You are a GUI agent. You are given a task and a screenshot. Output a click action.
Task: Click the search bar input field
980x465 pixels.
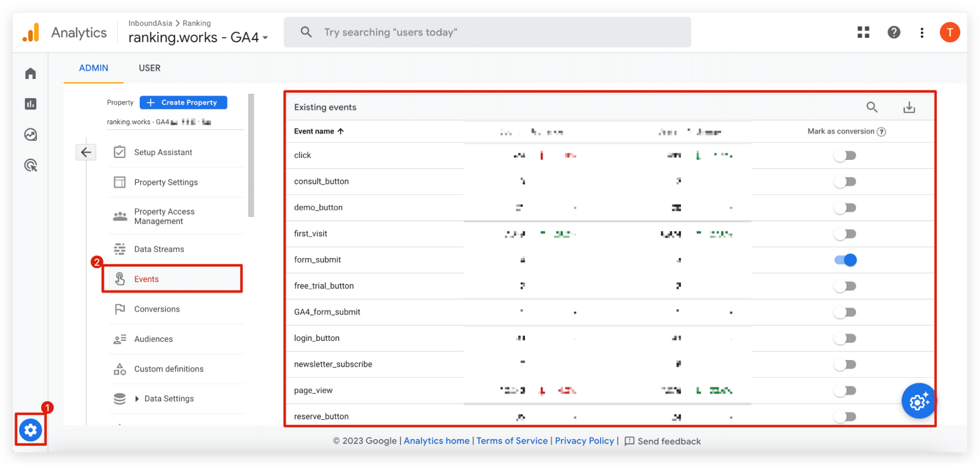coord(487,32)
